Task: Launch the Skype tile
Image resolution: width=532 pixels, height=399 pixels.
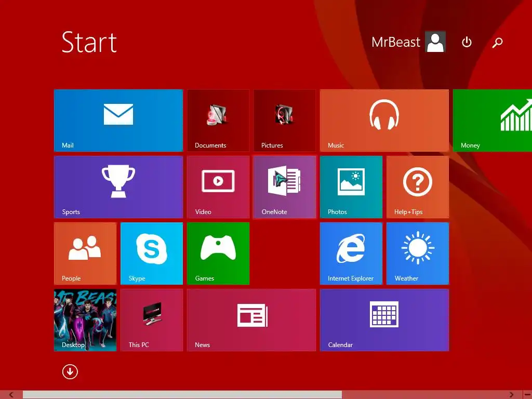Action: (152, 254)
